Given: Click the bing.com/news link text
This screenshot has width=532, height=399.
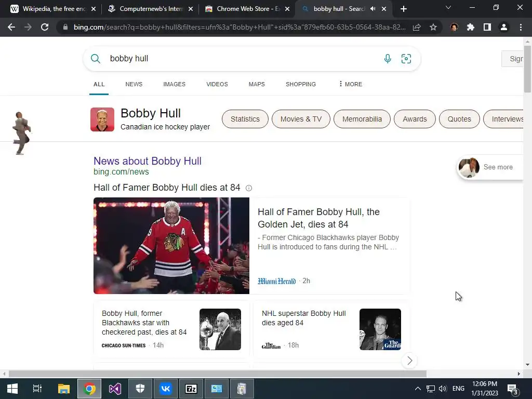Looking at the screenshot, I should [121, 171].
